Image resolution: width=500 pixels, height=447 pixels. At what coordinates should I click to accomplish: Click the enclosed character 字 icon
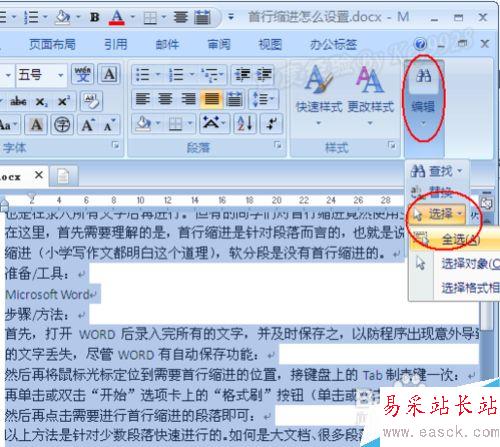pos(62,125)
